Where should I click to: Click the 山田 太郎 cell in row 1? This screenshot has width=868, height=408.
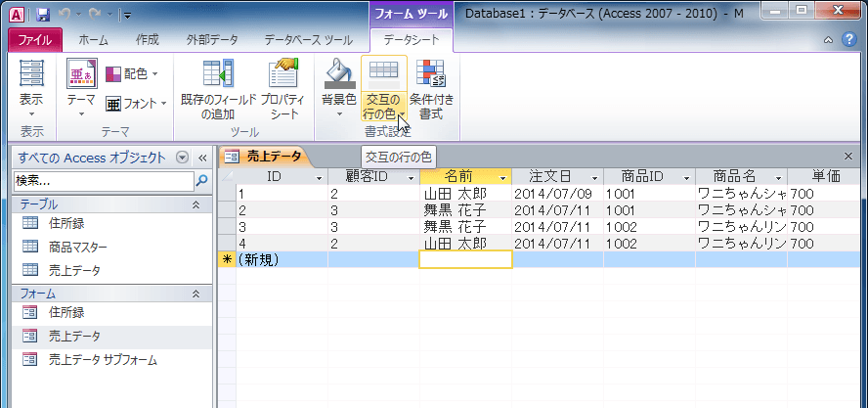(465, 194)
